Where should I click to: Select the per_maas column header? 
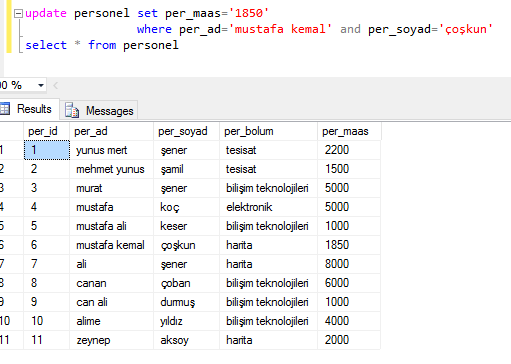point(349,131)
